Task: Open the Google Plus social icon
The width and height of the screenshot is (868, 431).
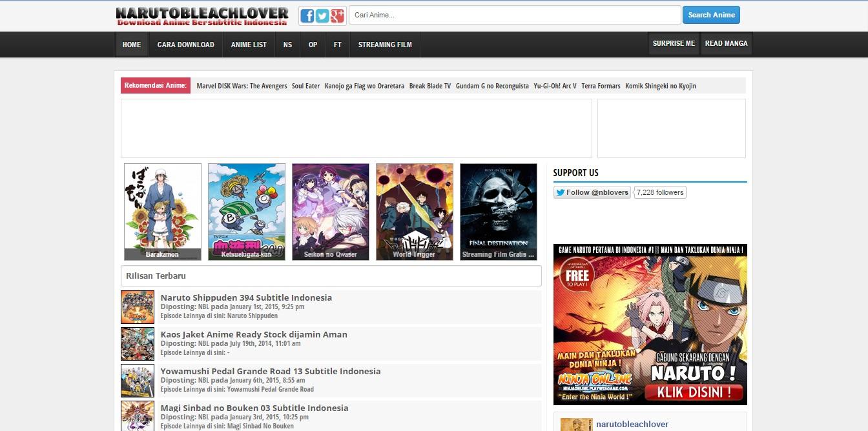Action: point(337,16)
